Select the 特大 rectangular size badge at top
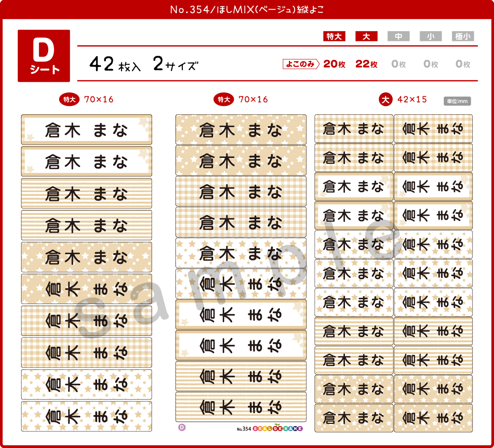Image resolution: width=494 pixels, height=448 pixels. click(x=334, y=36)
